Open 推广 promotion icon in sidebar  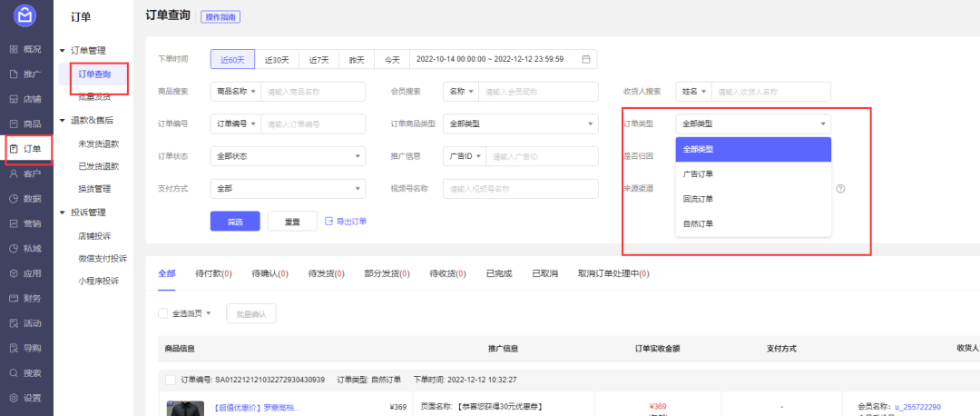[x=14, y=74]
